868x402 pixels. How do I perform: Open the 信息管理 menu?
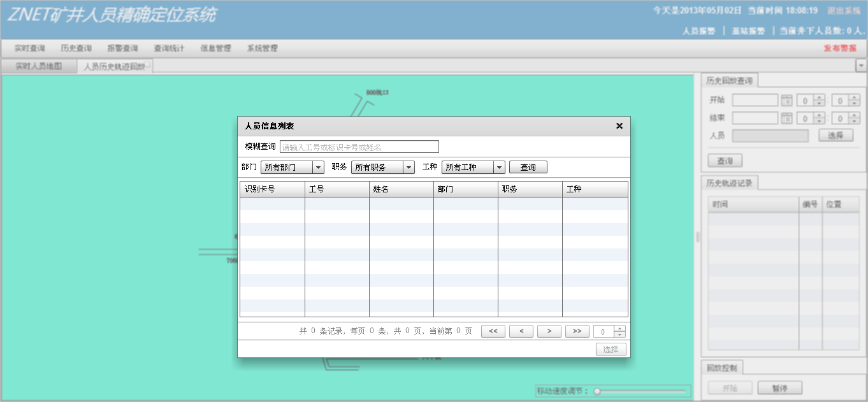tap(215, 48)
